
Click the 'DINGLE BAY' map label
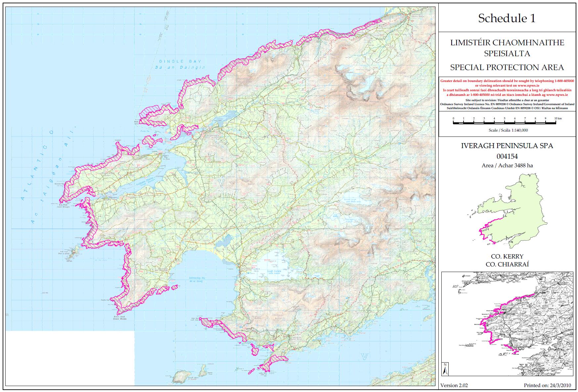click(180, 61)
